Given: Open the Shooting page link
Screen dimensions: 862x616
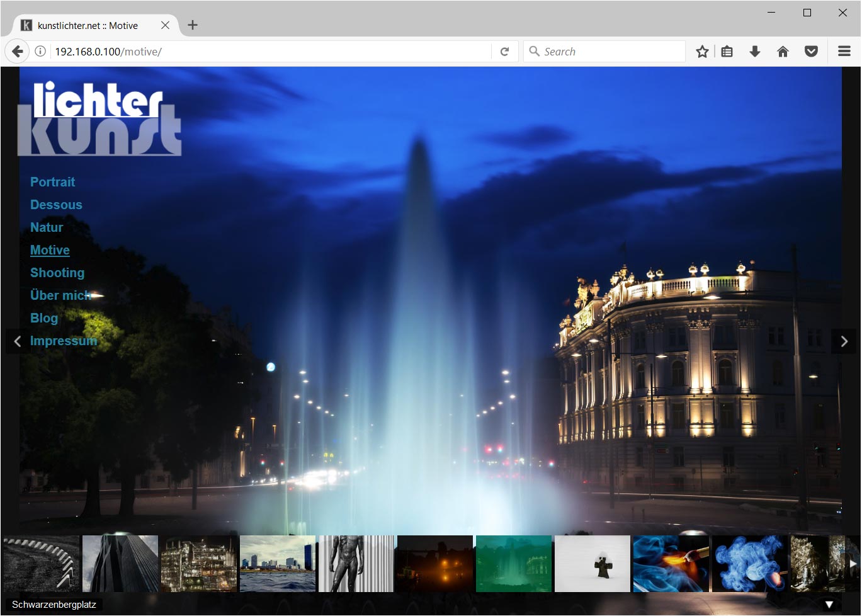Looking at the screenshot, I should [57, 273].
